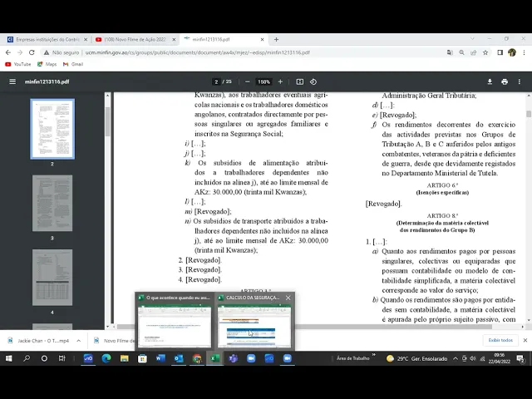Click the Excel taskbar icon
Image resolution: width=532 pixels, height=399 pixels.
click(214, 358)
